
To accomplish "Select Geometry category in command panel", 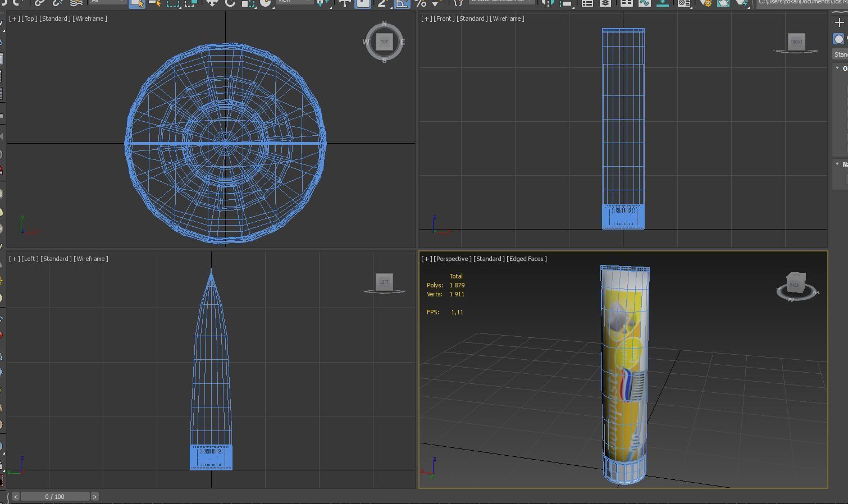I will pyautogui.click(x=839, y=39).
